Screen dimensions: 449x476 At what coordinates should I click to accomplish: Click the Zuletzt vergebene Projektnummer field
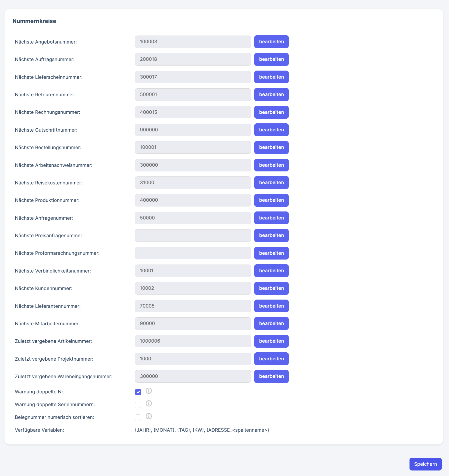tap(193, 359)
